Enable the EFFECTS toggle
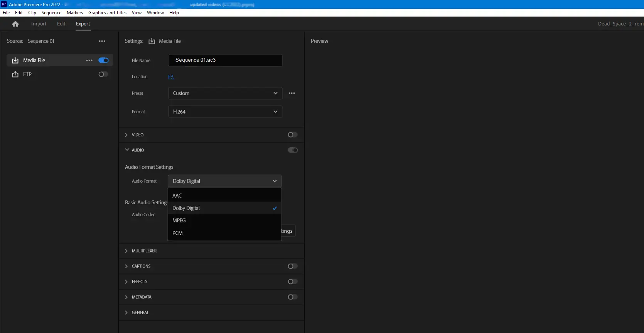This screenshot has height=333, width=644. point(293,282)
